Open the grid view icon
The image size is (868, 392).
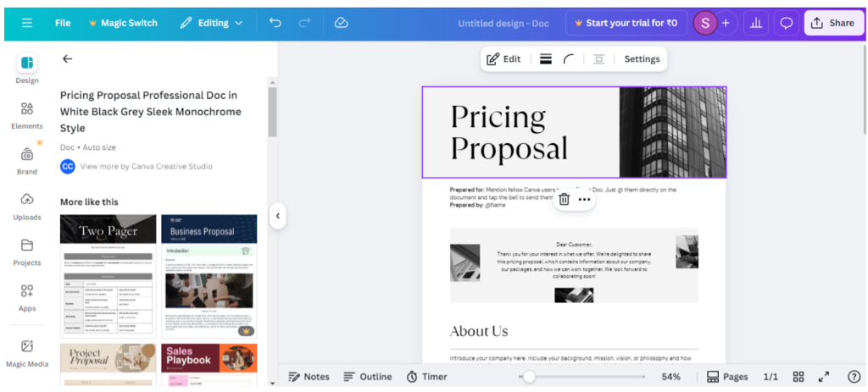tap(798, 377)
